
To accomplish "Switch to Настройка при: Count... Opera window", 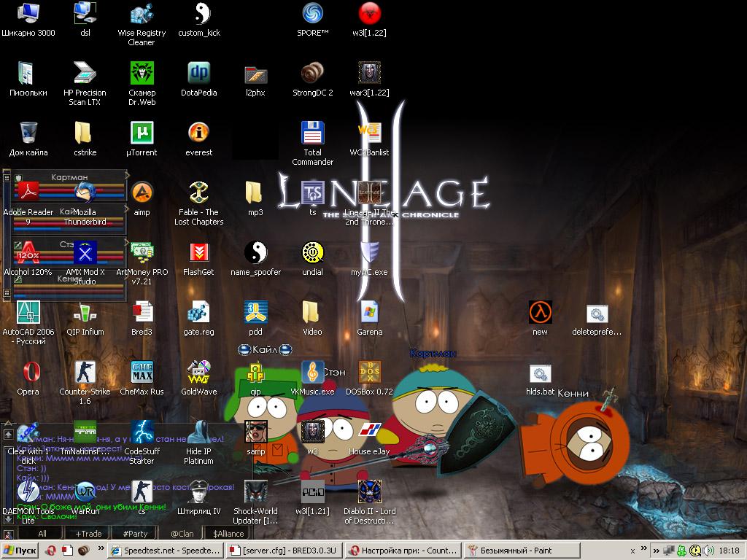I will click(x=403, y=551).
